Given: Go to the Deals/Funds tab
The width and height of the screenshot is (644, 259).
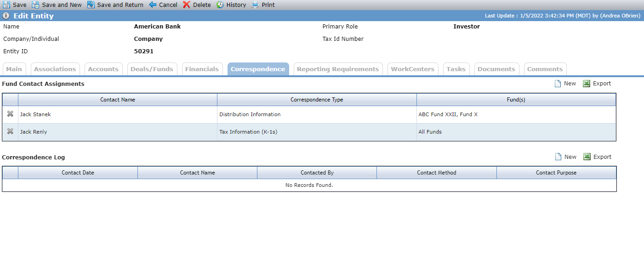Looking at the screenshot, I should coord(152,69).
